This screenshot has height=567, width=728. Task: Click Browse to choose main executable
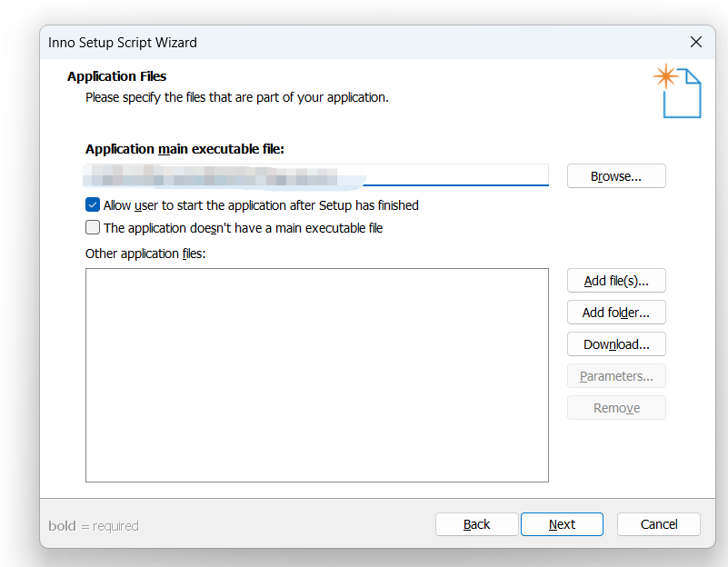[x=616, y=176]
